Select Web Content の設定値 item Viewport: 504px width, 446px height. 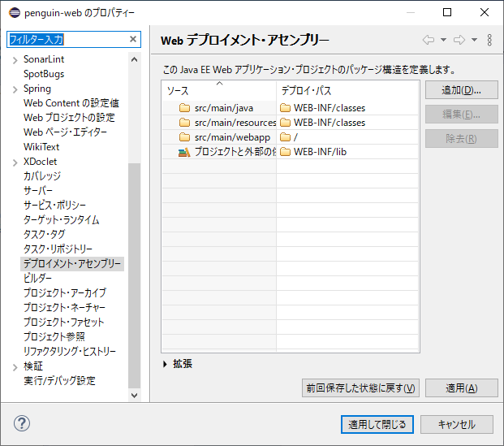tap(71, 103)
